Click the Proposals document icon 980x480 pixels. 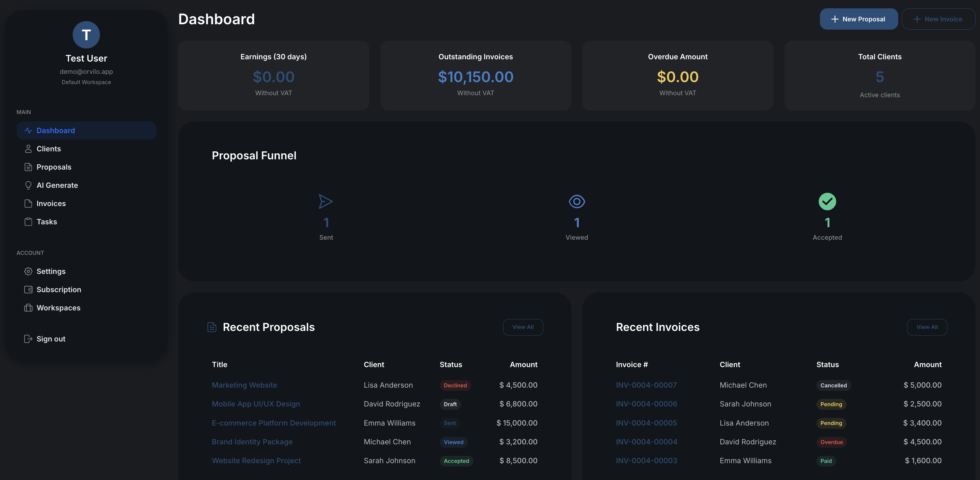point(28,167)
